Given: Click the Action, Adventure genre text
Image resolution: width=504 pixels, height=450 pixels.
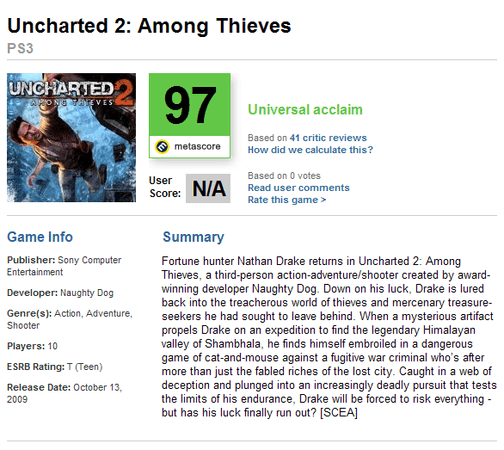Looking at the screenshot, I should click(x=93, y=313).
